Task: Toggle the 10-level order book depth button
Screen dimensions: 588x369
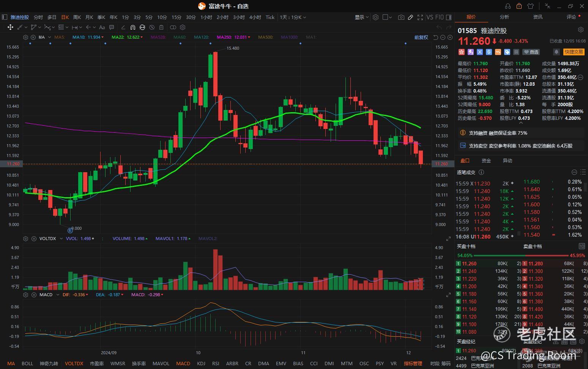Action: [582, 246]
